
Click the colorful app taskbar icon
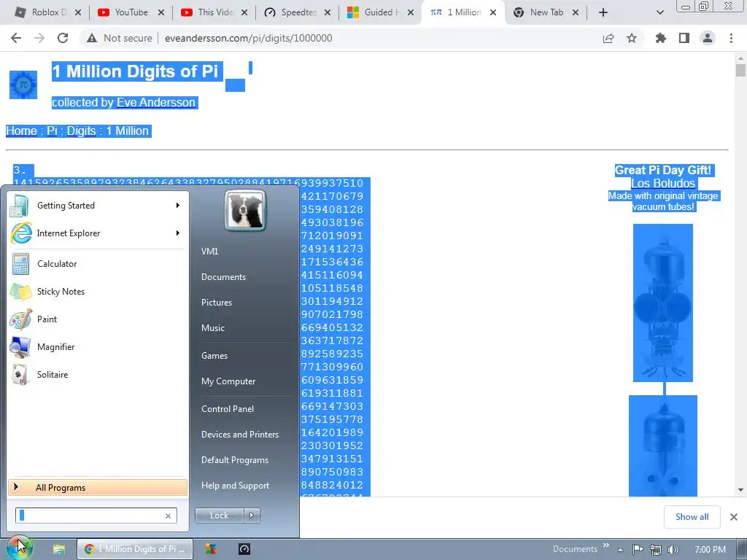(211, 549)
